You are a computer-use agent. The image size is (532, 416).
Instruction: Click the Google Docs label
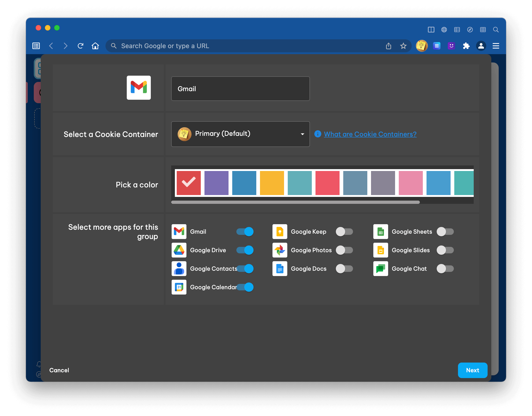click(x=308, y=269)
